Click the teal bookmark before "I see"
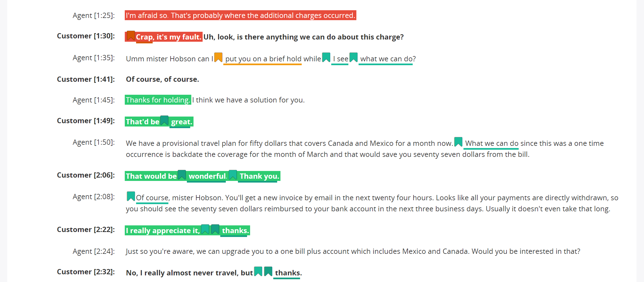This screenshot has height=282, width=644. [x=326, y=57]
